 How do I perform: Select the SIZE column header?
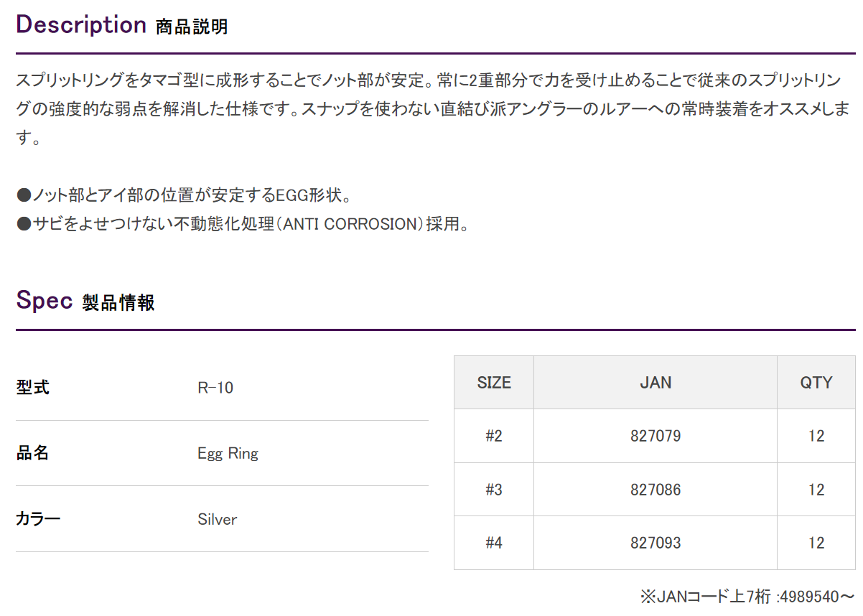[494, 383]
